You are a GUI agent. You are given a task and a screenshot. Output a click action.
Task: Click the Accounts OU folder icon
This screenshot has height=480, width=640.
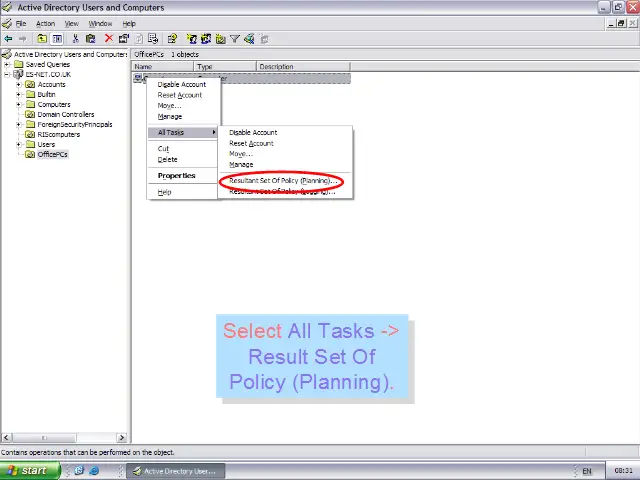coord(30,84)
